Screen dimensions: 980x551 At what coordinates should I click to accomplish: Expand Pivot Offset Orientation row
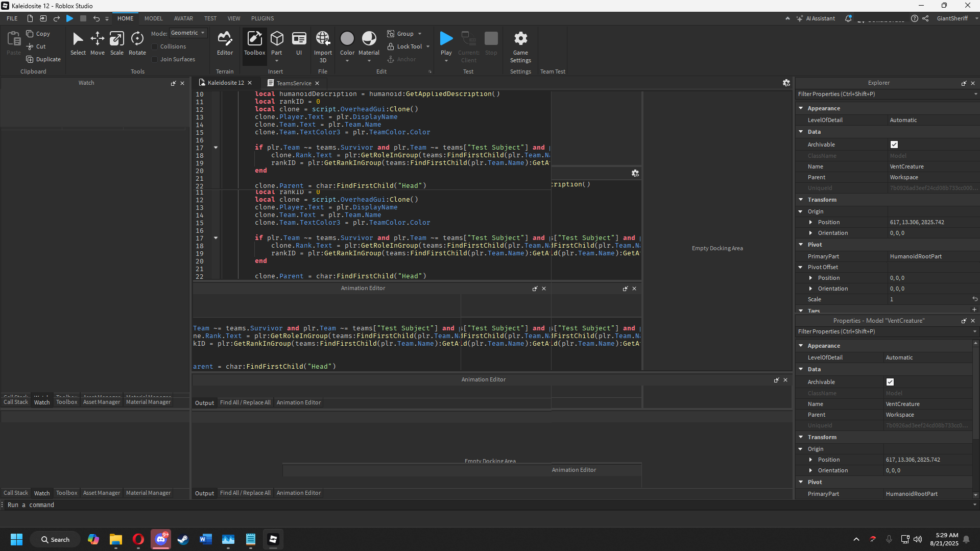pos(810,289)
